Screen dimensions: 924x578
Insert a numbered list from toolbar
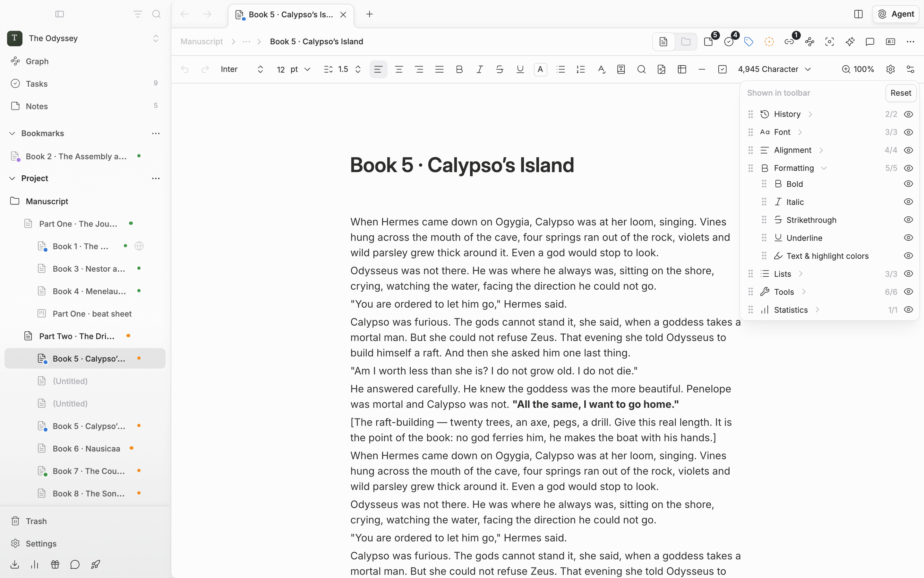(x=581, y=69)
